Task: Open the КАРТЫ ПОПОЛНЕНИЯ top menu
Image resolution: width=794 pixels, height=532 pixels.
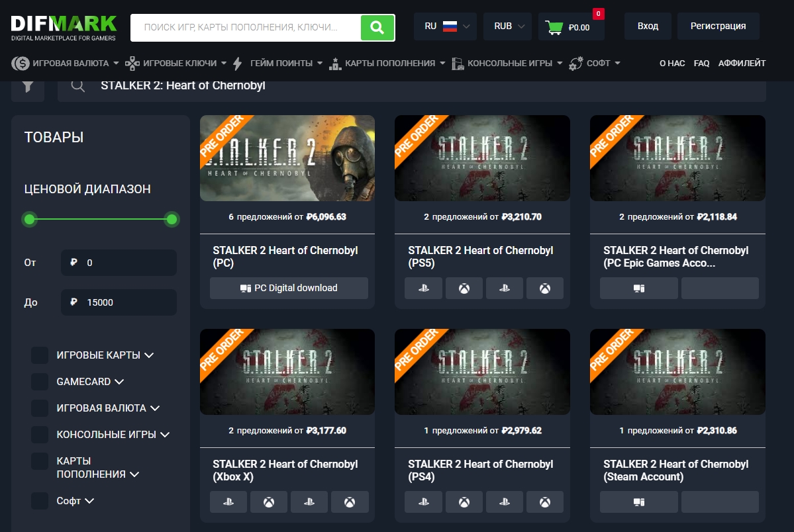Action: (x=390, y=64)
